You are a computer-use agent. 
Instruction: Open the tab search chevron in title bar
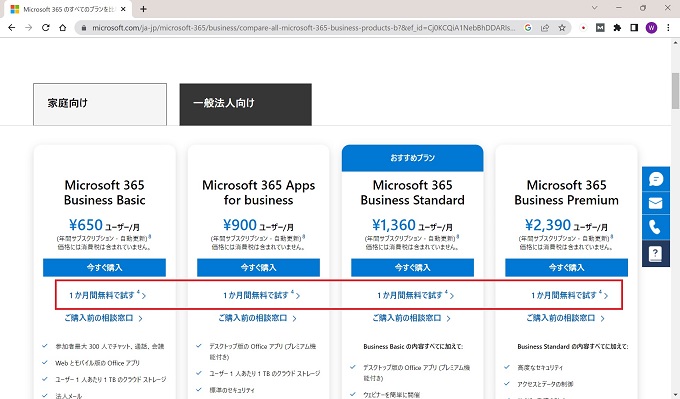click(595, 8)
